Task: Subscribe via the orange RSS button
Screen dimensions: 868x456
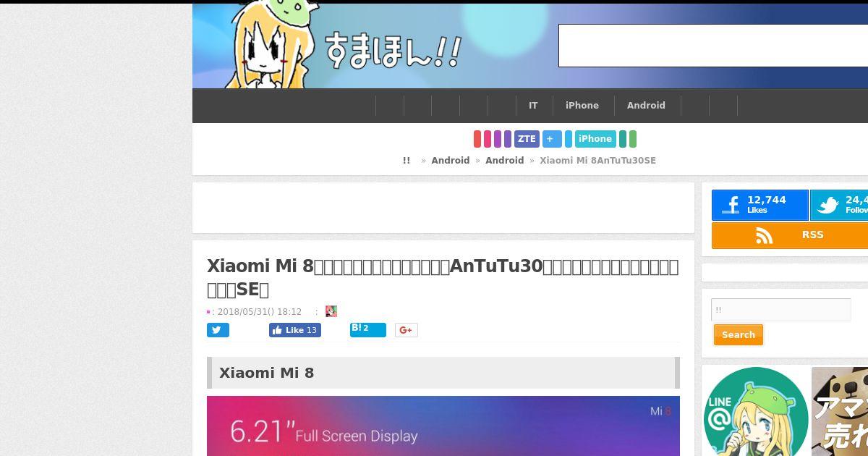Action: 790,235
